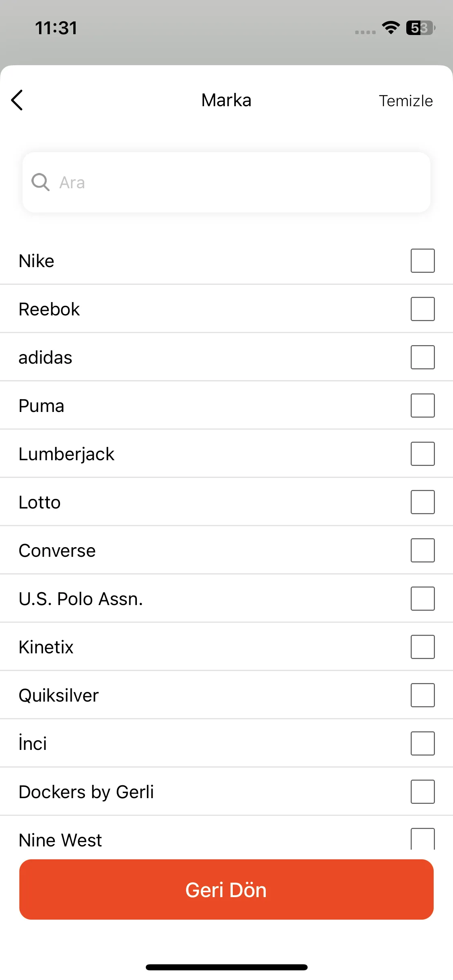Tap the back arrow icon
The width and height of the screenshot is (453, 980).
(17, 100)
